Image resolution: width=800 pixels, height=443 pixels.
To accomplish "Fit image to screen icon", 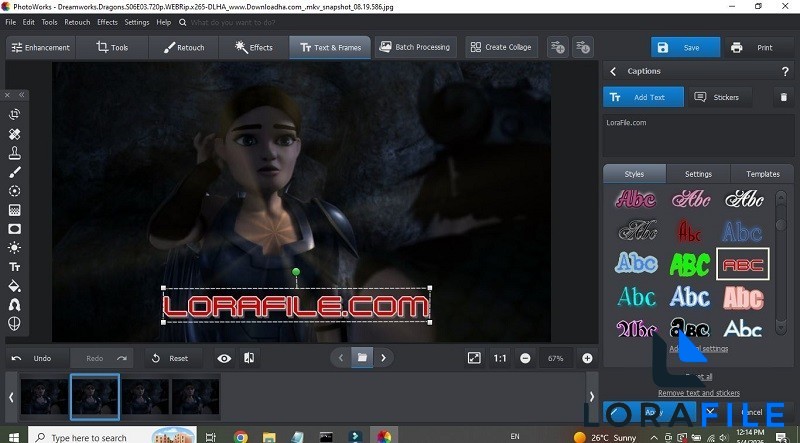I will (474, 358).
